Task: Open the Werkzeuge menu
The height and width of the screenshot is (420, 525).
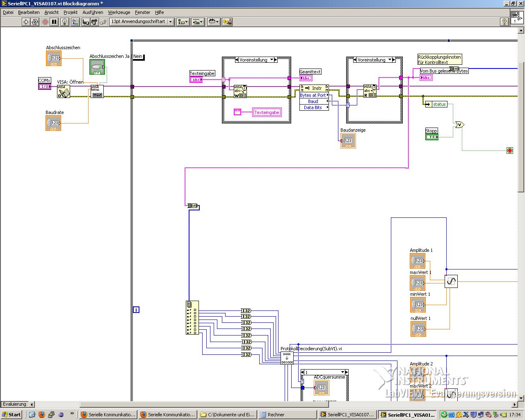Action: coord(119,12)
